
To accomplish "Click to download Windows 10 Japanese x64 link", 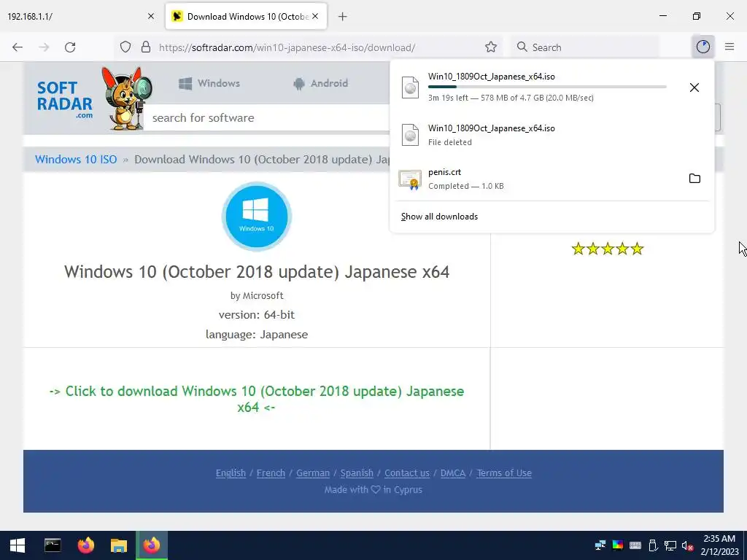I will tap(256, 399).
